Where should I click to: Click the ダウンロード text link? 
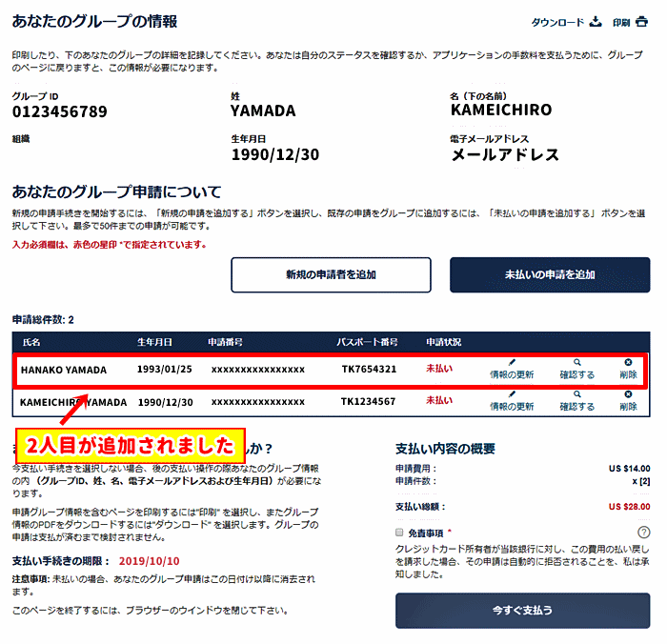[x=557, y=23]
